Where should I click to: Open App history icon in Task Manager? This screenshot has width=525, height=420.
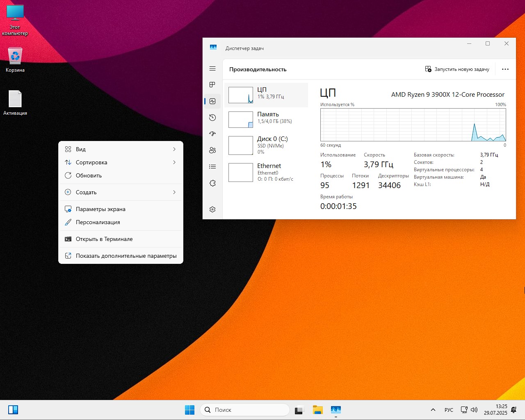[x=212, y=118]
